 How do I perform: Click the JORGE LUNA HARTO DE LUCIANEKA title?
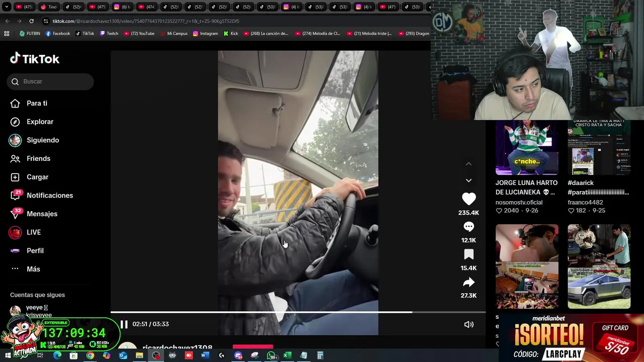tap(526, 188)
